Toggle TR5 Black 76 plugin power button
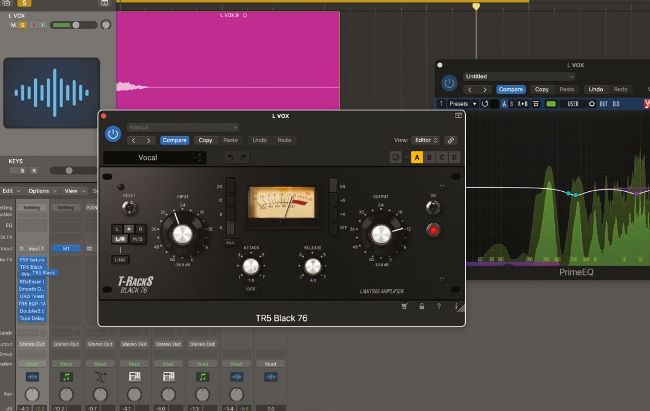Screen dimensions: 650x411 click(113, 133)
